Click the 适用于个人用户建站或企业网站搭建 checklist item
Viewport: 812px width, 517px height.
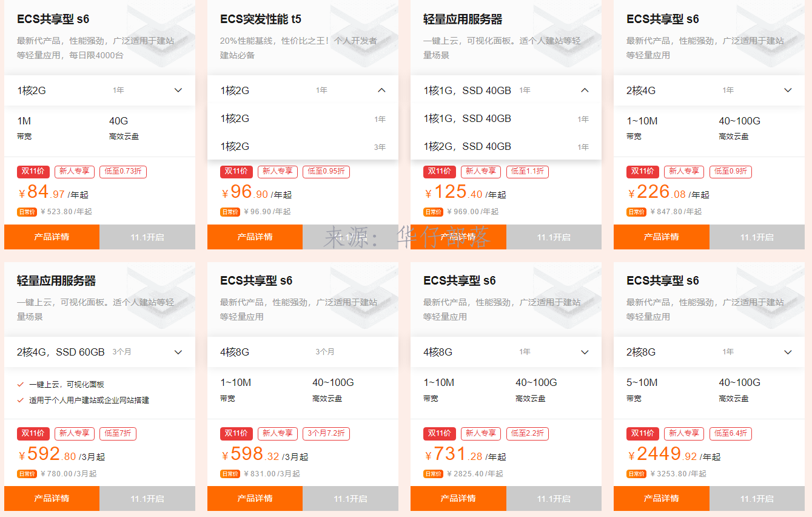click(89, 400)
